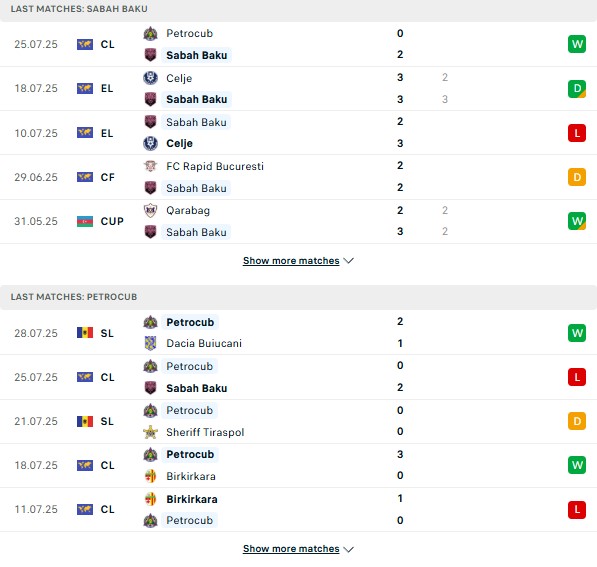Open the Dacia Buiucani team link
This screenshot has width=597, height=567.
(x=204, y=343)
